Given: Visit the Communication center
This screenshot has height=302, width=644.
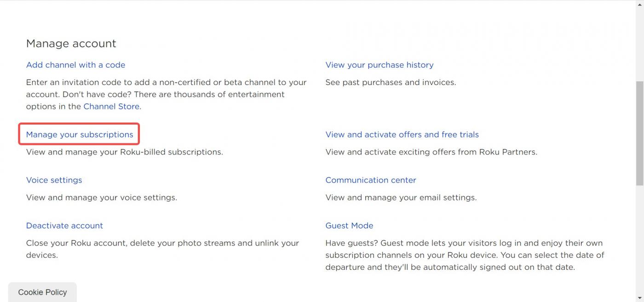Looking at the screenshot, I should click(371, 180).
